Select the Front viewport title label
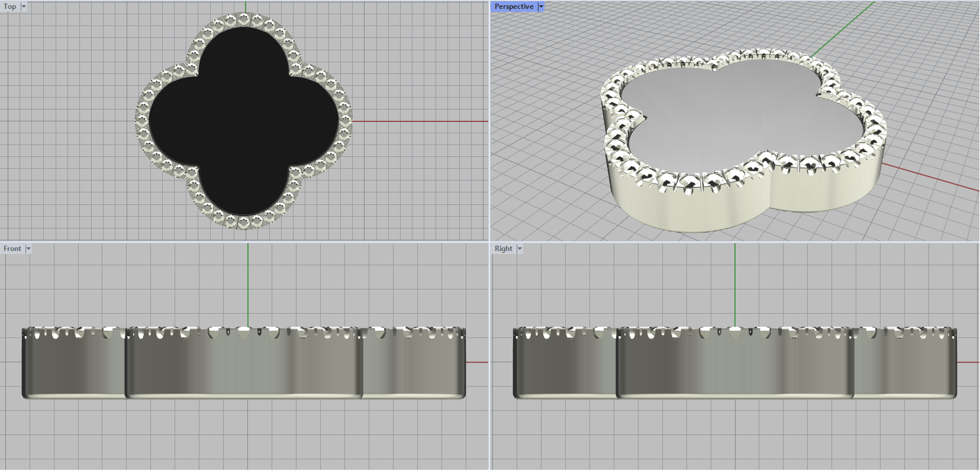The width and height of the screenshot is (980, 473). coord(12,249)
